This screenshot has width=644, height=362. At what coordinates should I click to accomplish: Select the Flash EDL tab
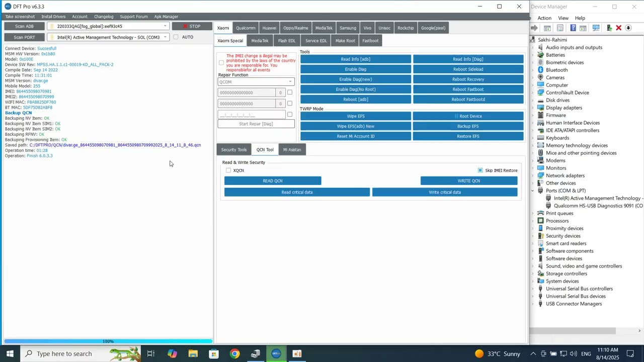click(x=287, y=41)
